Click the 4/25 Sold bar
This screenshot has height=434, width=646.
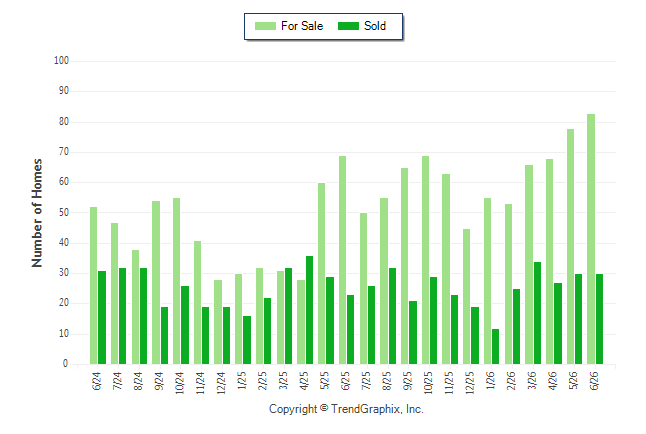point(309,310)
